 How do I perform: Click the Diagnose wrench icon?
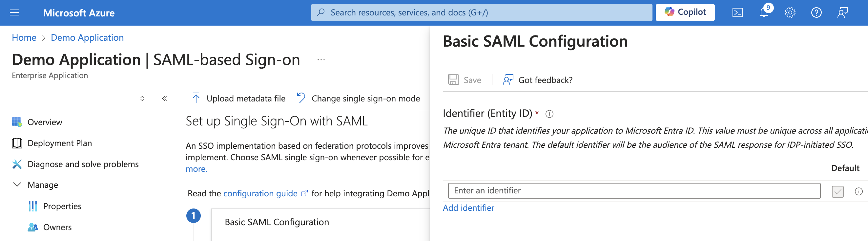[17, 164]
